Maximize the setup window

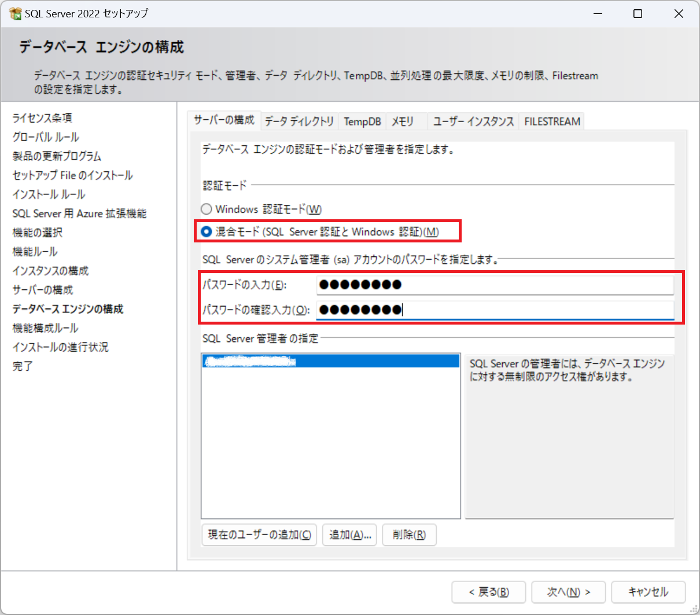(x=638, y=13)
